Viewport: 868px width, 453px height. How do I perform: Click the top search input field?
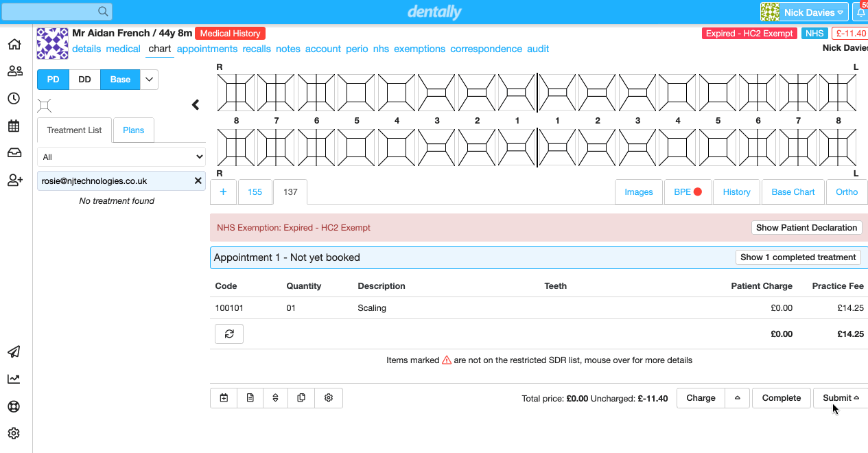[56, 11]
